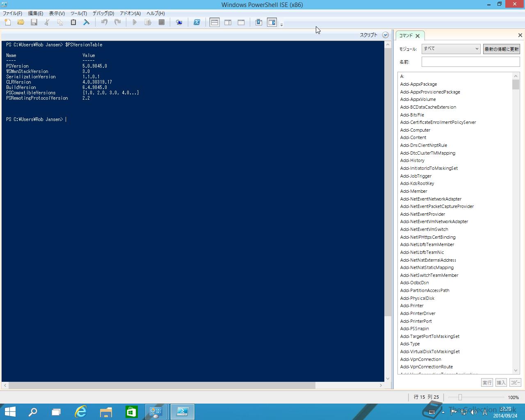Viewport: 525px width, 420px height.
Task: Toggle the command add-on pane icon
Action: (272, 22)
